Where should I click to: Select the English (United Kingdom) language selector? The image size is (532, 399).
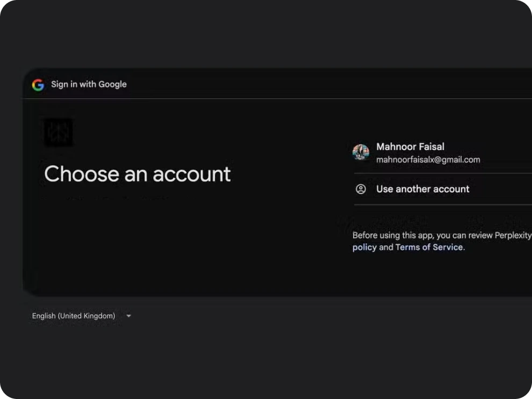click(74, 316)
